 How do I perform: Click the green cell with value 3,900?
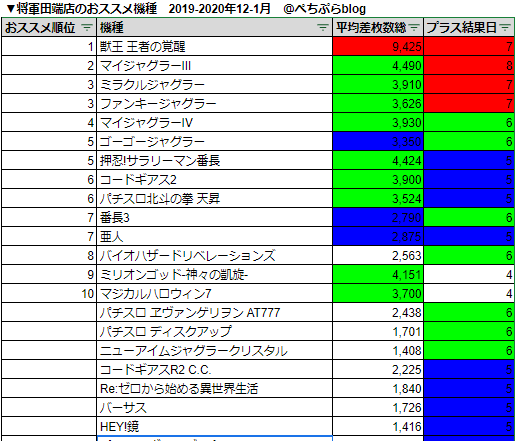tap(378, 179)
